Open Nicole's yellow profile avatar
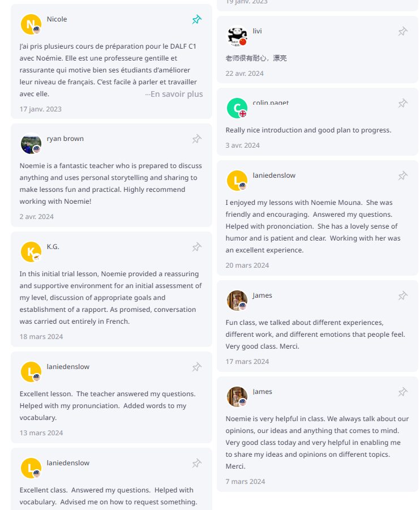 (x=31, y=24)
